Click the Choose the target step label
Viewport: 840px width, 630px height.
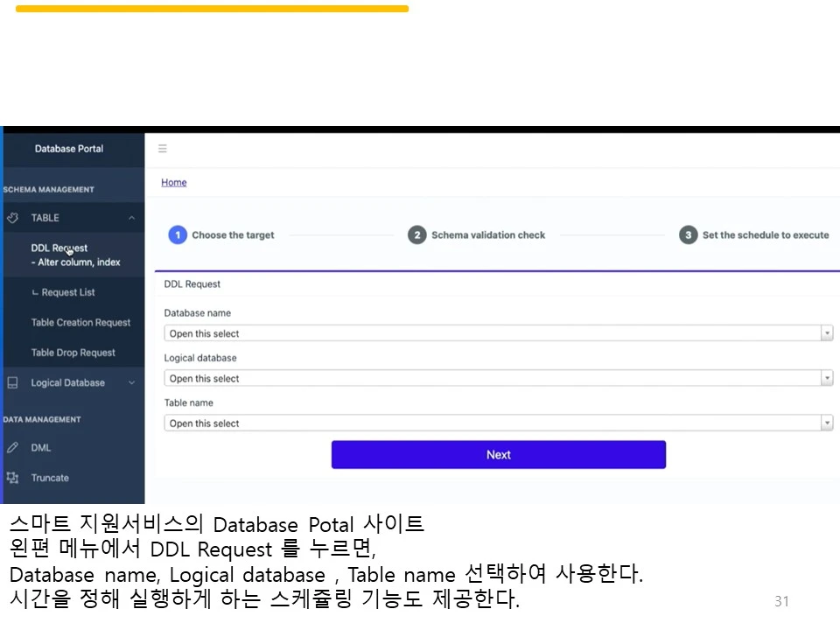(233, 234)
